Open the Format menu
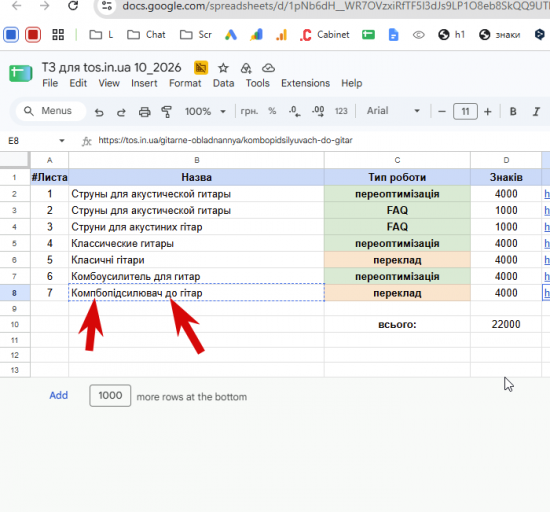The height and width of the screenshot is (512, 550). 185,83
